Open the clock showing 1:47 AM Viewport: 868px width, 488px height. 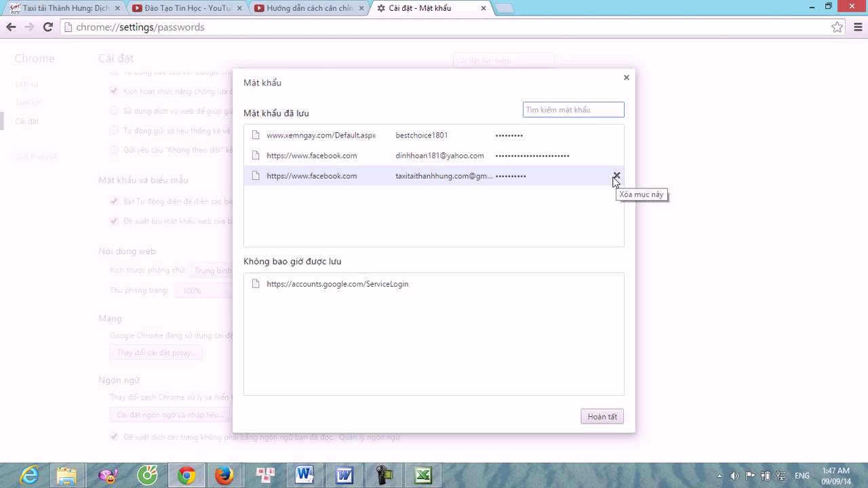pos(835,476)
